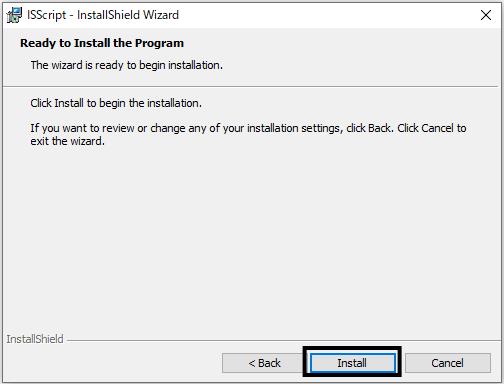504x384 pixels.
Task: Click the word Cancel inside the paragraph
Action: [437, 128]
